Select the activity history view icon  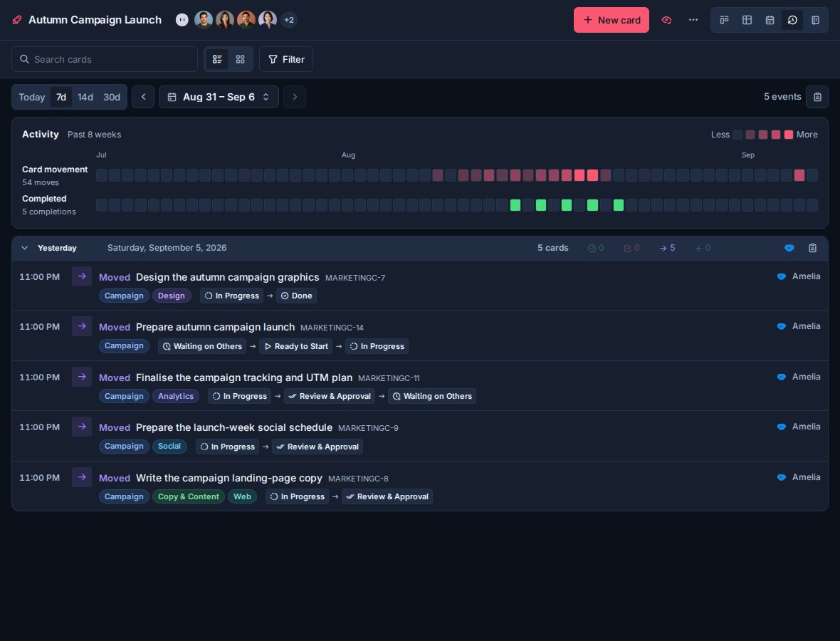pos(792,20)
